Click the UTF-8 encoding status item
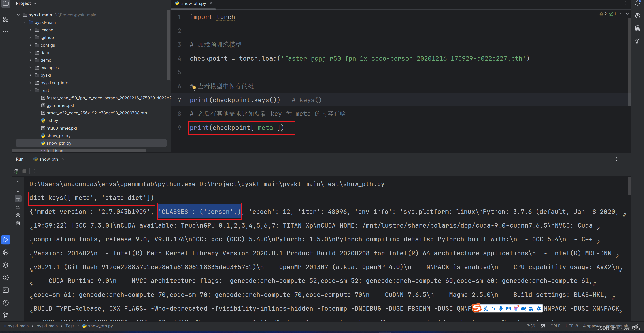644x333 pixels. tap(571, 326)
